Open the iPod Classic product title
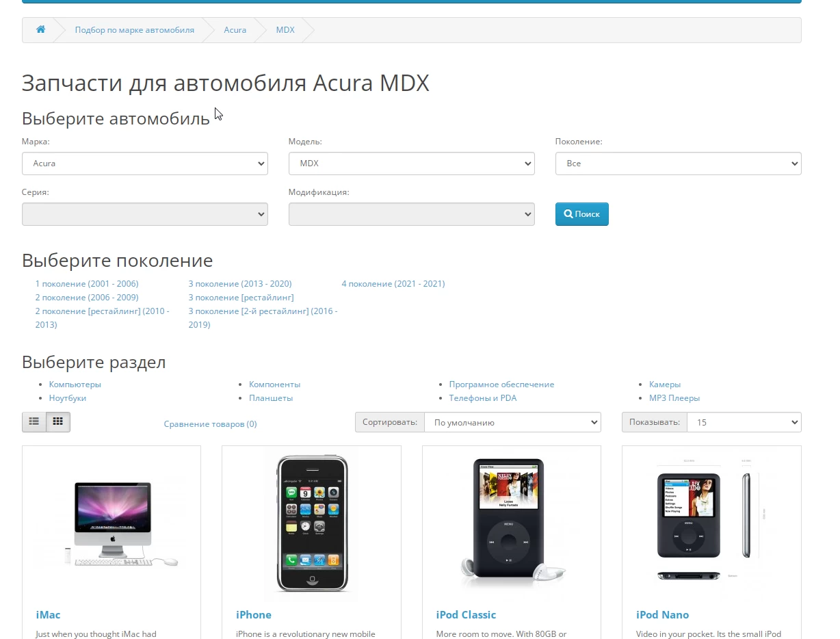Screen dimensions: 840x639 pos(466,615)
